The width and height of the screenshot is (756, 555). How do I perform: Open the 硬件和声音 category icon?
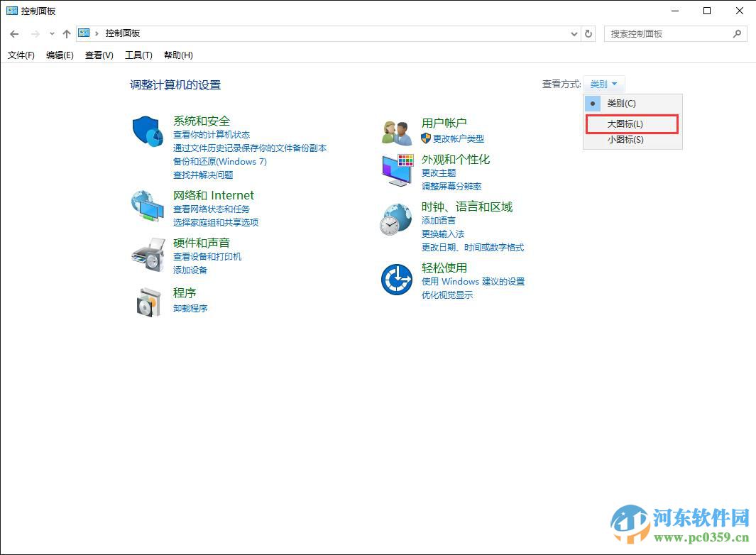coord(147,253)
